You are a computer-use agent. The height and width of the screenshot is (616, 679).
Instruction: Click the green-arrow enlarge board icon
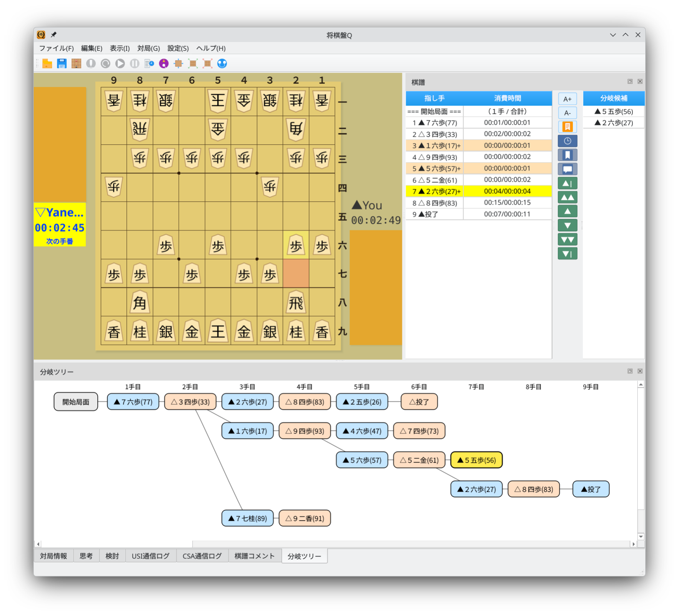coord(193,63)
